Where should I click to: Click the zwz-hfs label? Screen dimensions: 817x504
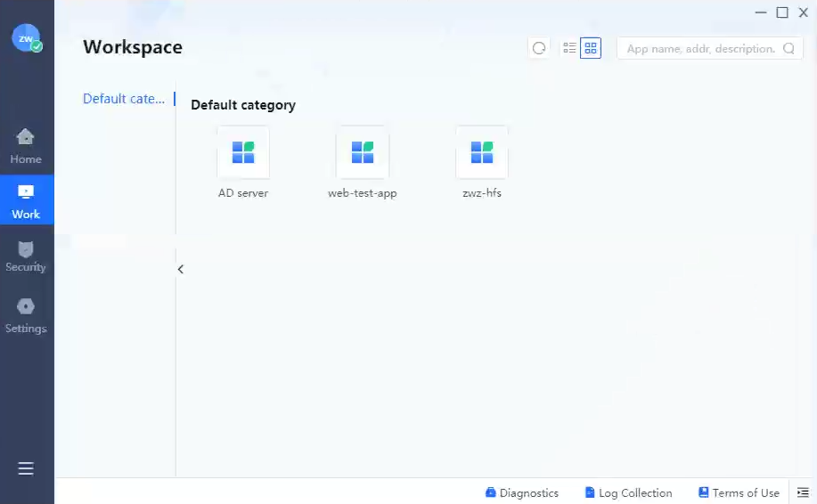pos(482,193)
